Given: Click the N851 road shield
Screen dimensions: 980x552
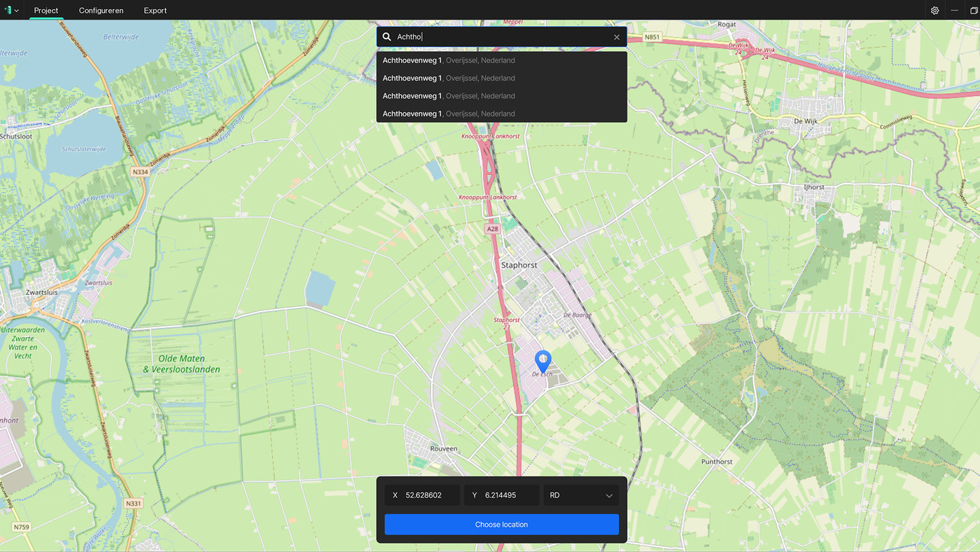Looking at the screenshot, I should (x=652, y=36).
